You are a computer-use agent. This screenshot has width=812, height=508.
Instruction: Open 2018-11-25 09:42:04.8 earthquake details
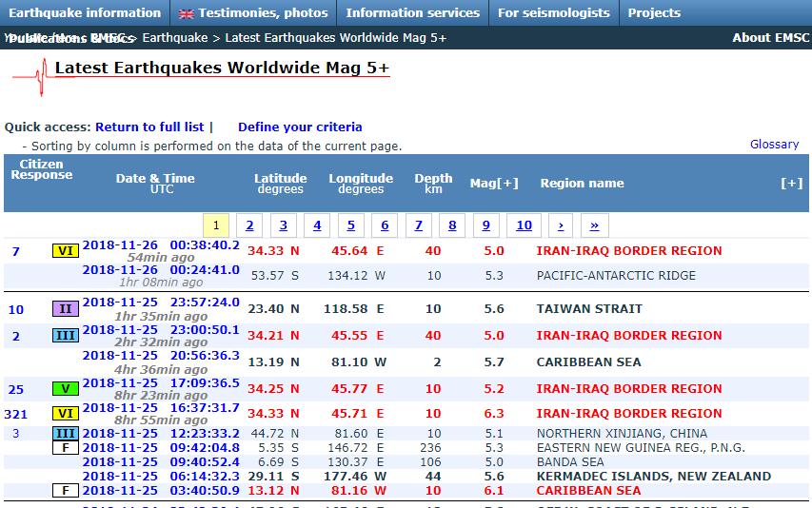tap(161, 448)
